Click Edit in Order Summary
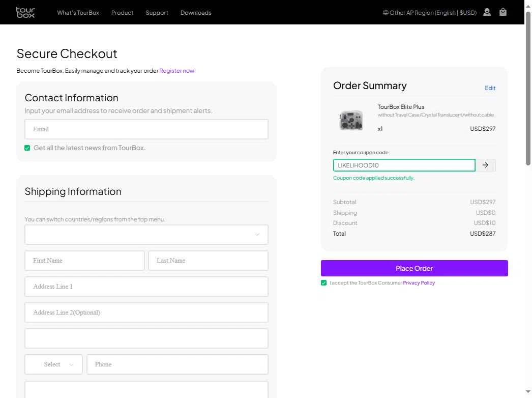 point(490,88)
